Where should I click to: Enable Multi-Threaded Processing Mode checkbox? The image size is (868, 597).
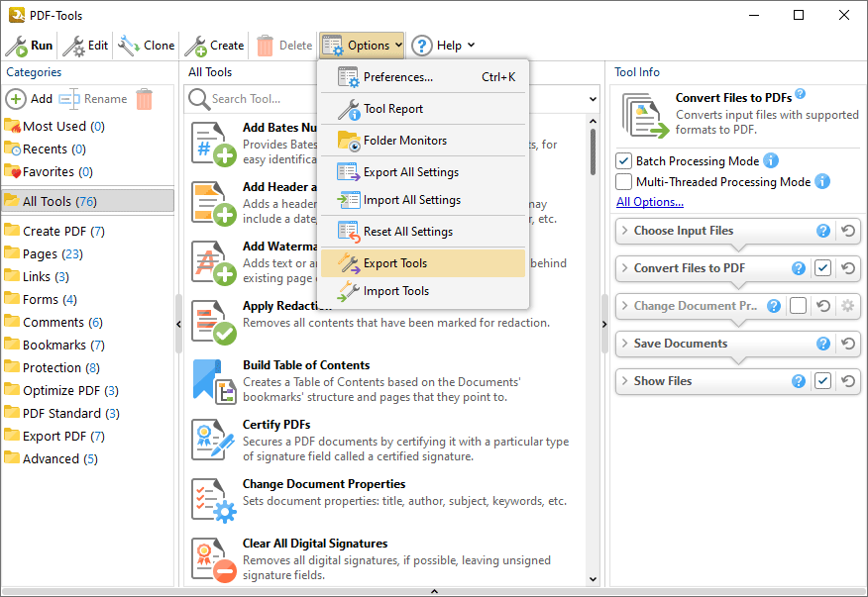[x=624, y=181]
